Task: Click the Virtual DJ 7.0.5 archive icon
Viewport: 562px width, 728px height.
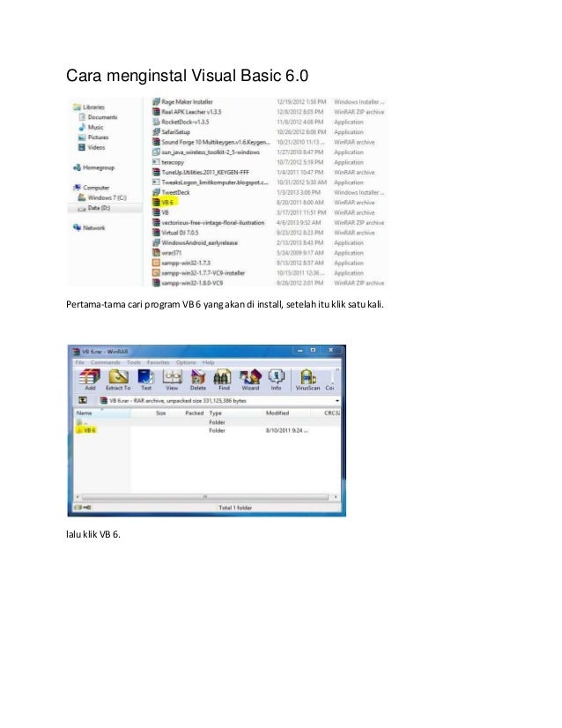Action: (x=156, y=233)
